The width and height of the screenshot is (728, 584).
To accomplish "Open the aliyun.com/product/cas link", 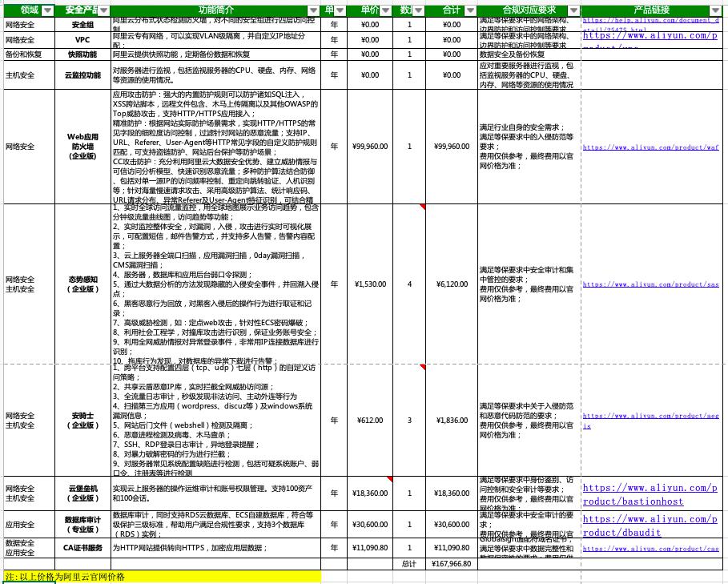I will [x=650, y=549].
